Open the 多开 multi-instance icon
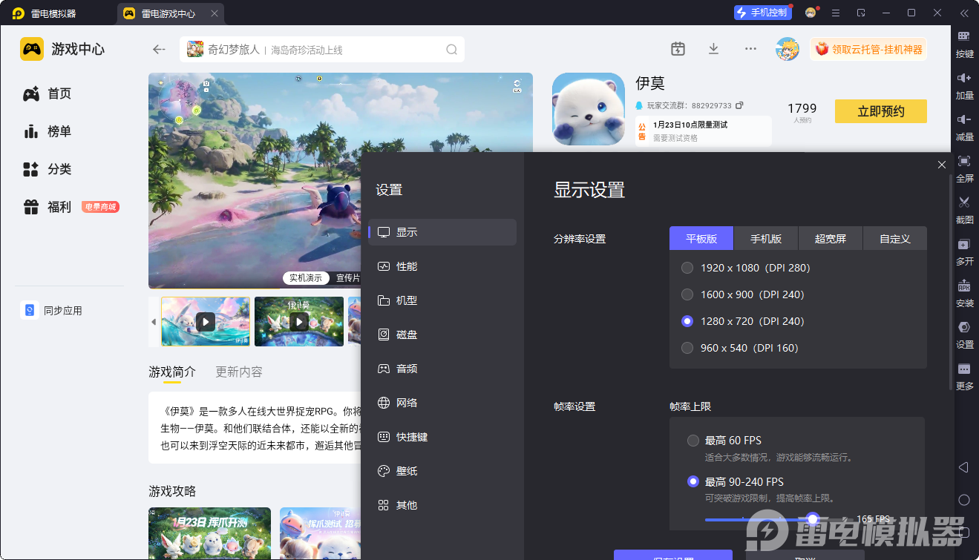979x560 pixels. pyautogui.click(x=964, y=244)
